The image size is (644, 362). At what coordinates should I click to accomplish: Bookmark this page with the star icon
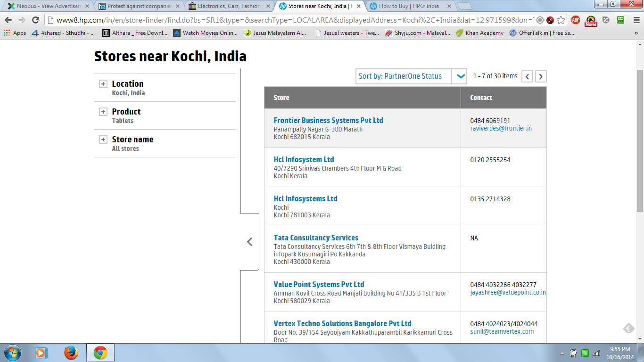coord(561,20)
